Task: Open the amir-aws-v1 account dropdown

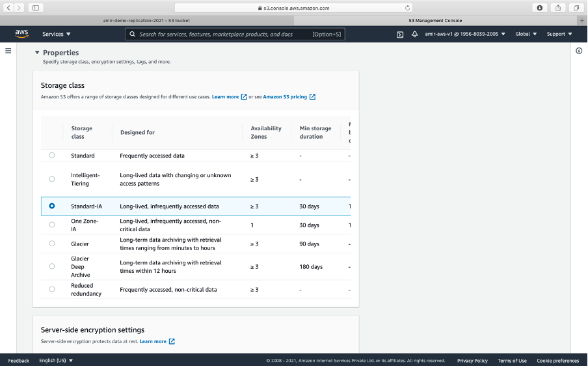Action: [465, 34]
